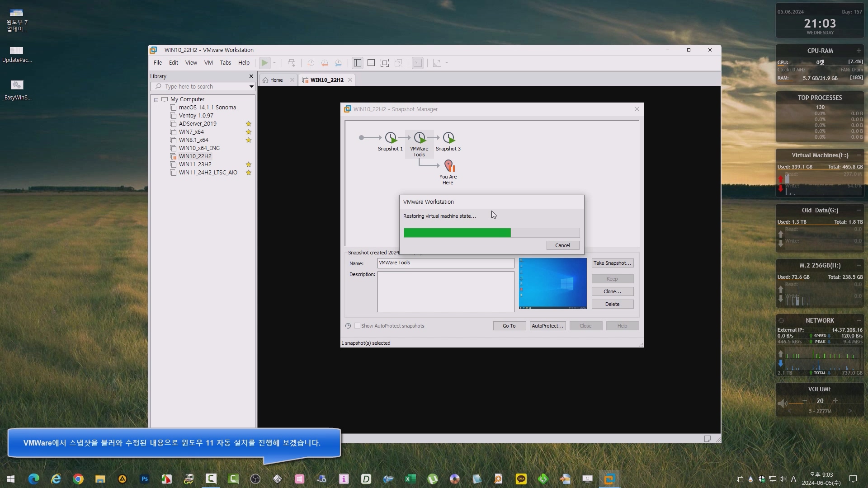Enter full screen mode via toolbar icon

click(x=385, y=63)
